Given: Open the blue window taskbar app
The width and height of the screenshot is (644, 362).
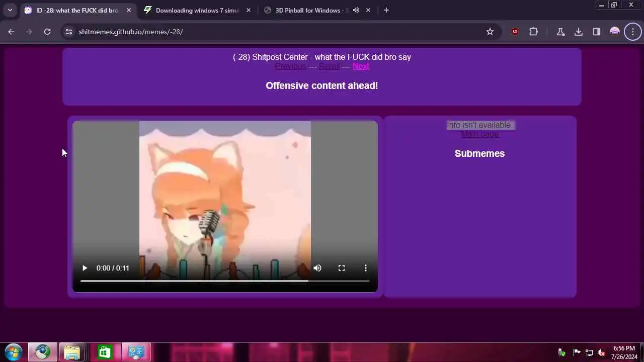Looking at the screenshot, I should pos(136,352).
